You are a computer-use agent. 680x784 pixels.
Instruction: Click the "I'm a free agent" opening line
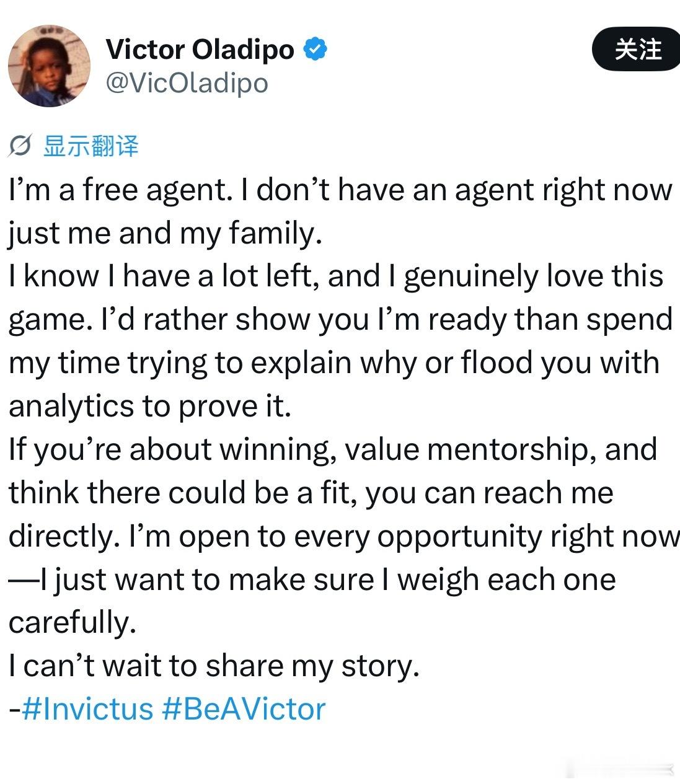tap(340, 190)
